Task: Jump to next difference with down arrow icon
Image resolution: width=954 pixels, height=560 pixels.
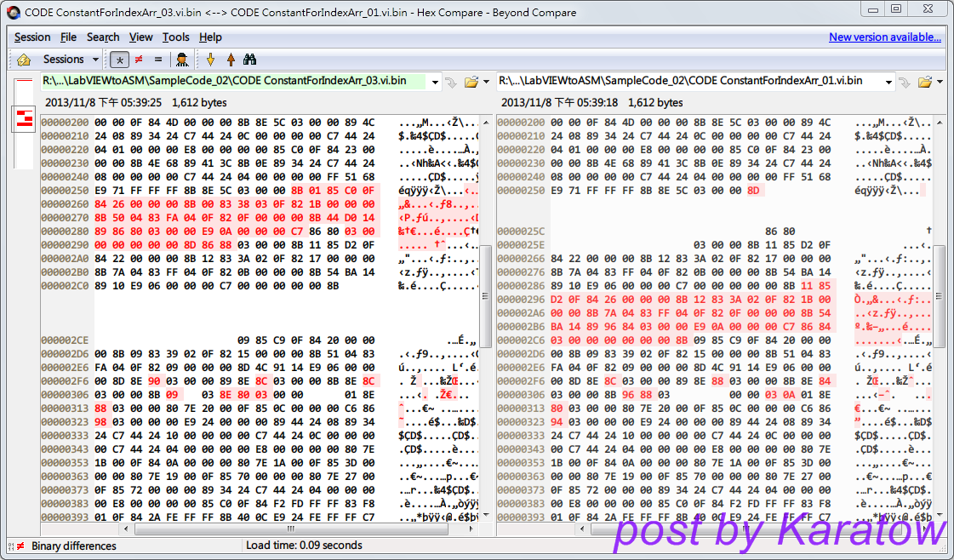Action: (x=209, y=60)
